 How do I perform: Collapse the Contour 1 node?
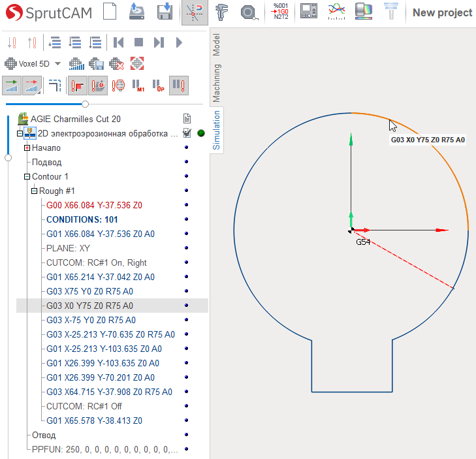click(27, 177)
